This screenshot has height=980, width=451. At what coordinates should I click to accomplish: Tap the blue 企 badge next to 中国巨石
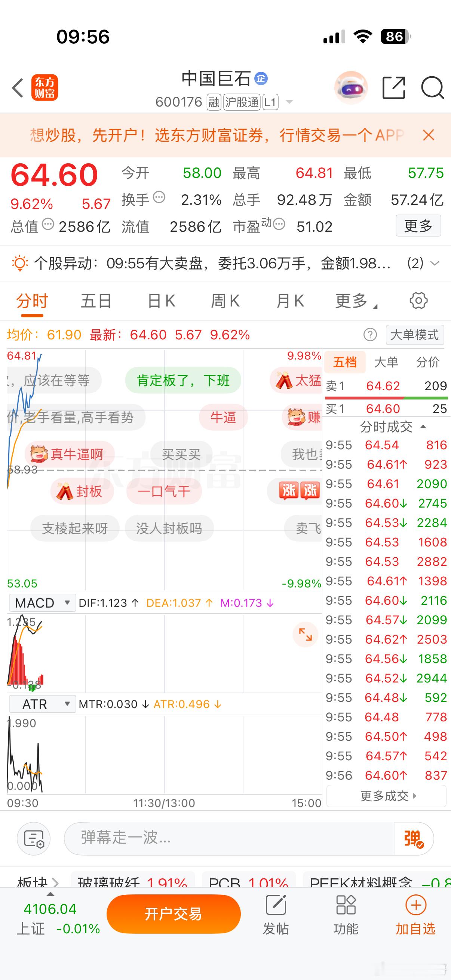pos(261,79)
